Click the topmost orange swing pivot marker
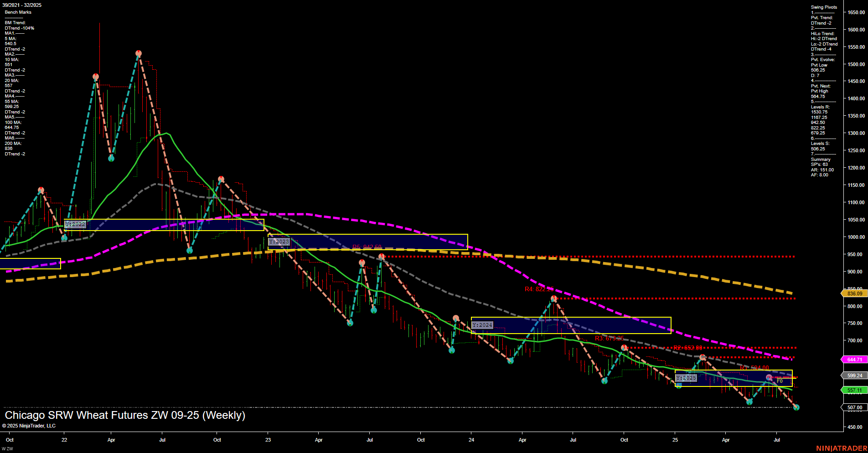Viewport: 868px width, 453px height. 138,53
